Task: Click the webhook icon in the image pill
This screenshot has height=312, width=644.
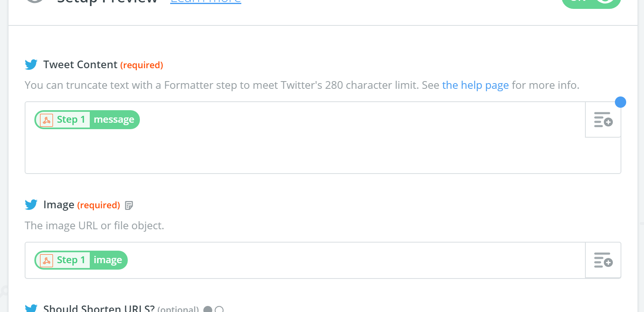Action: [x=47, y=260]
